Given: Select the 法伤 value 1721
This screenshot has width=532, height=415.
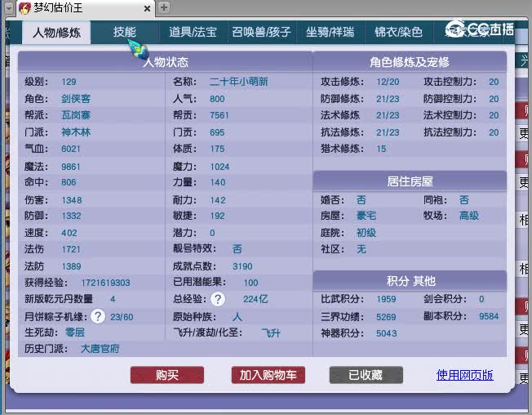Looking at the screenshot, I should tap(71, 249).
